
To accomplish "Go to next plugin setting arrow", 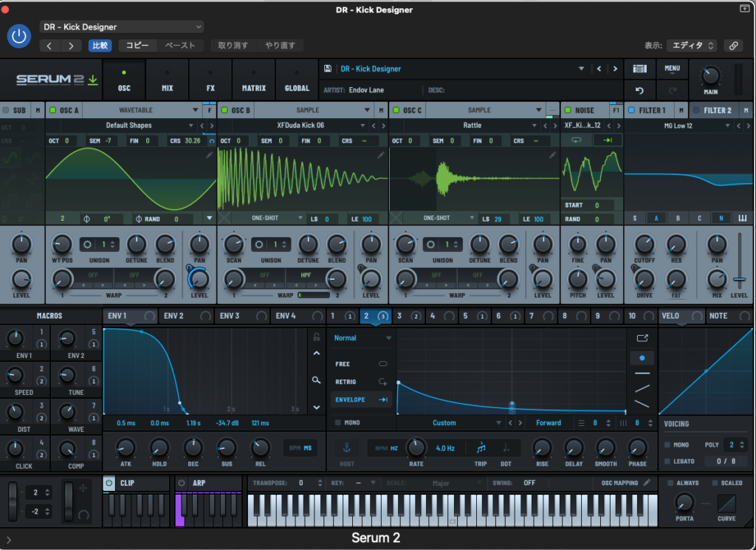I will coord(71,46).
